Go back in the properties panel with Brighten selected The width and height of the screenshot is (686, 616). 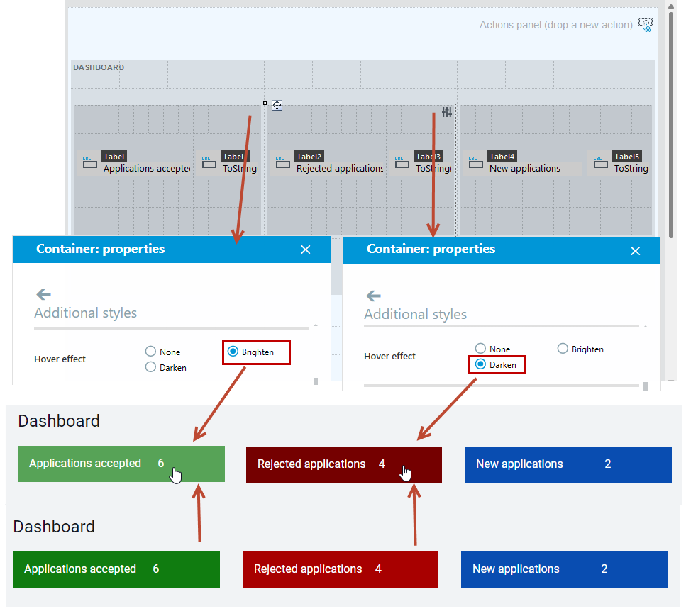tap(44, 294)
